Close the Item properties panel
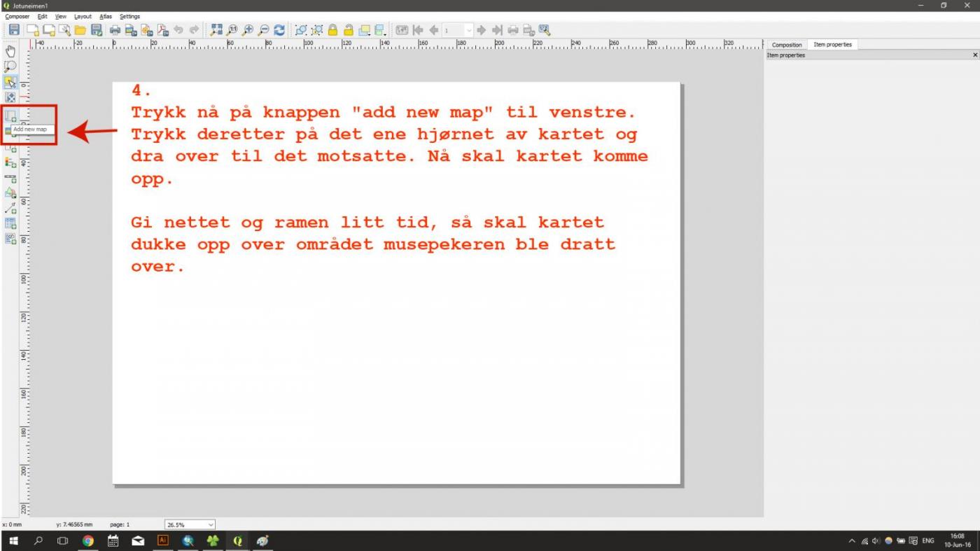 pos(975,55)
